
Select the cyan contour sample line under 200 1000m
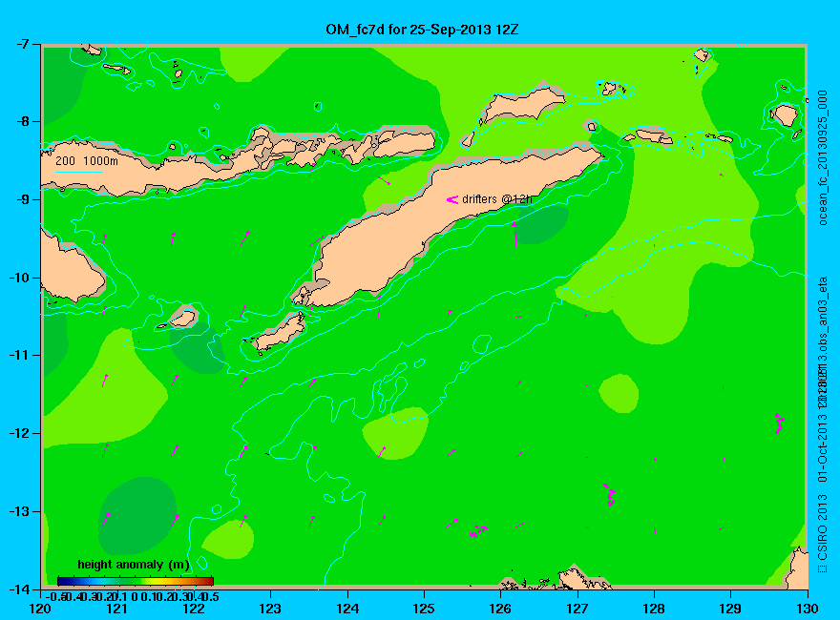coord(78,172)
